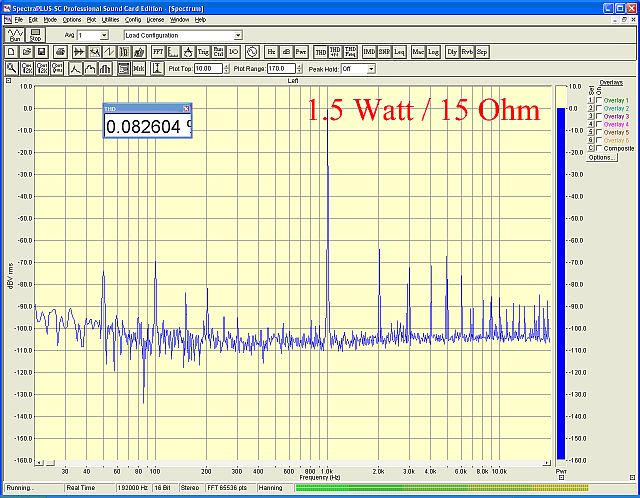Enable Overlay 4 checkbox
Image resolution: width=640 pixels, height=498 pixels.
tap(599, 124)
